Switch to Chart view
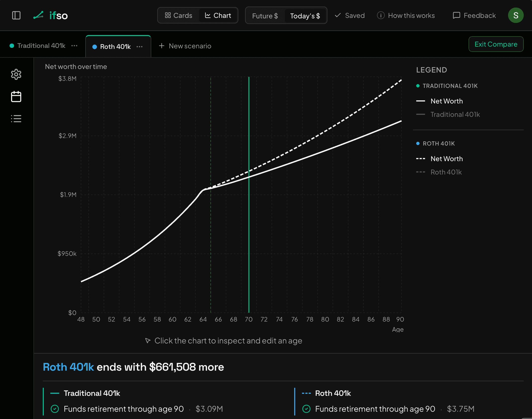 (218, 15)
